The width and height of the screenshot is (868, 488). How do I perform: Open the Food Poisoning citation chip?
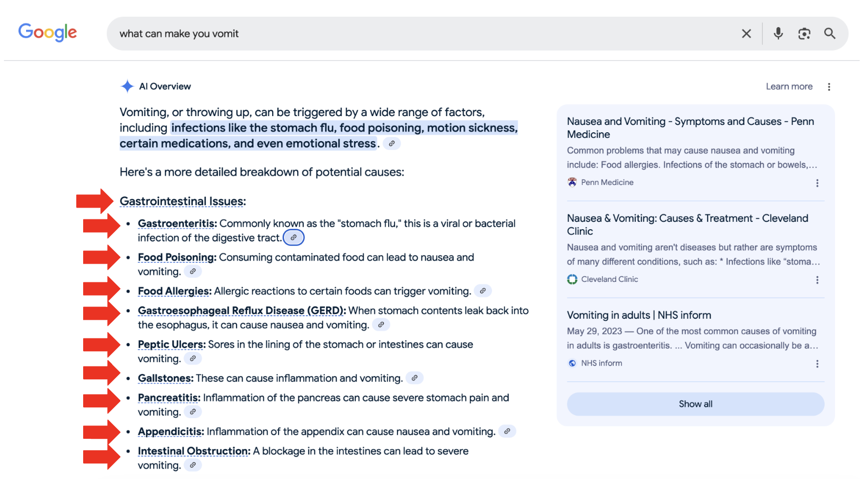coord(192,271)
